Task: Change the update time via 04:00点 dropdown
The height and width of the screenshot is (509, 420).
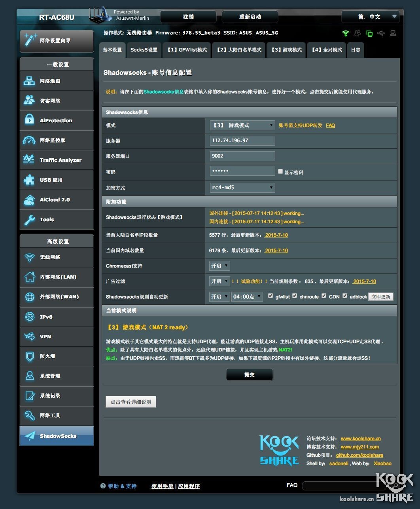Action: tap(247, 296)
